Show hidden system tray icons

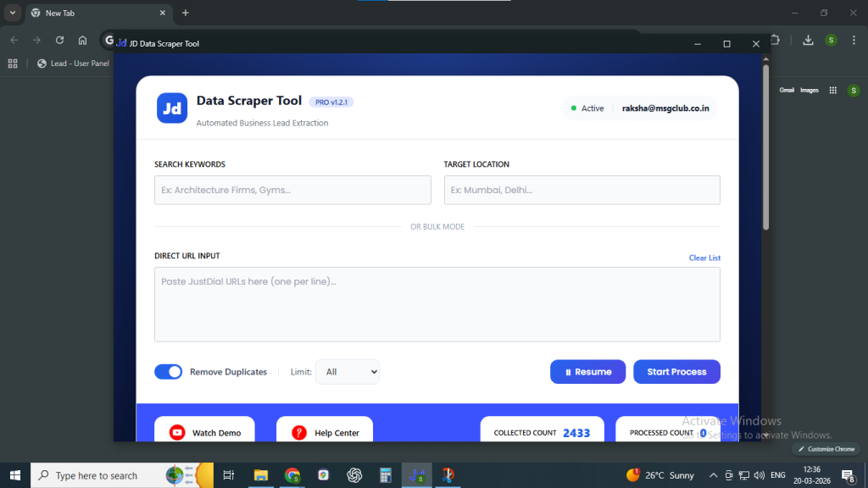point(713,475)
